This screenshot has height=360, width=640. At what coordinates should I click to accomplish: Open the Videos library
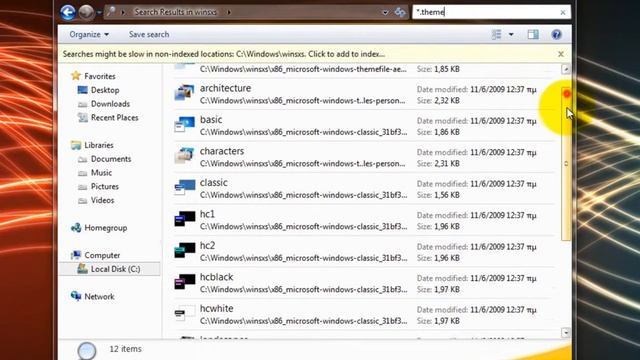(x=102, y=200)
